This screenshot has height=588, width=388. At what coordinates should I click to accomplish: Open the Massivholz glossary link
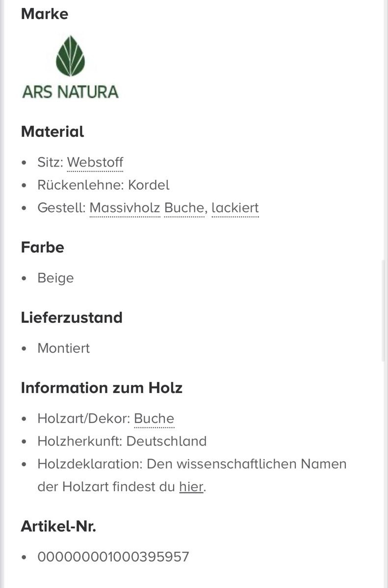point(125,208)
